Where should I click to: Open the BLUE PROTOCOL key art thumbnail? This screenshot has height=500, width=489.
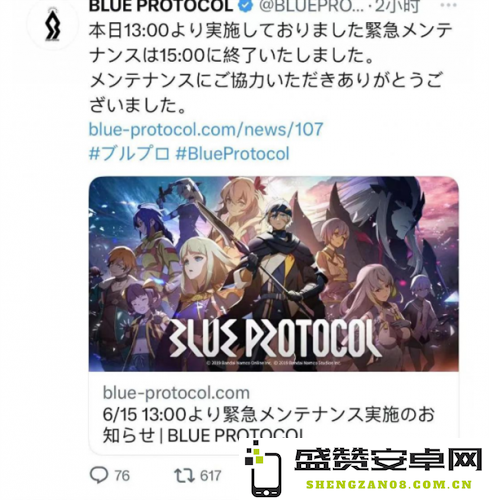click(x=273, y=273)
